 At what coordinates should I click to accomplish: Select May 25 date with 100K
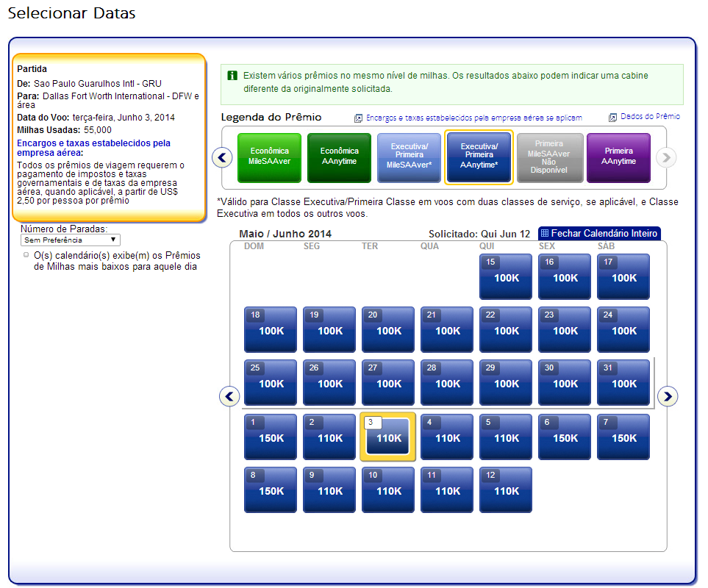click(271, 382)
